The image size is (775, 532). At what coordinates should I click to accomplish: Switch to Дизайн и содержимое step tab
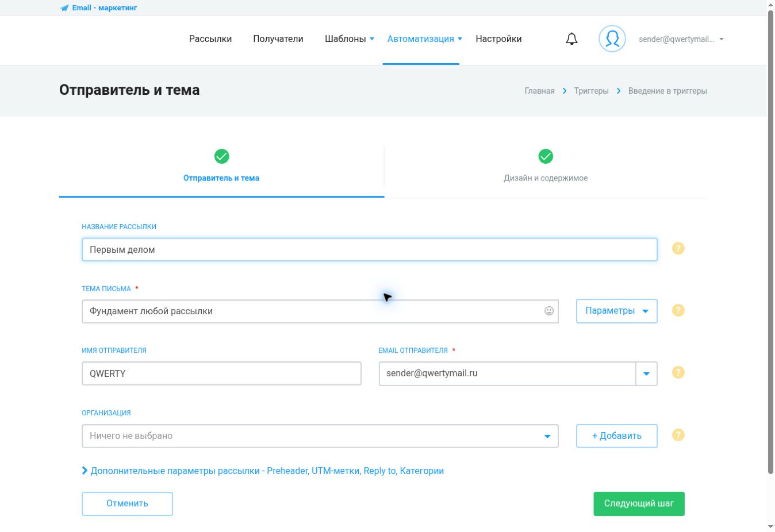click(x=546, y=171)
